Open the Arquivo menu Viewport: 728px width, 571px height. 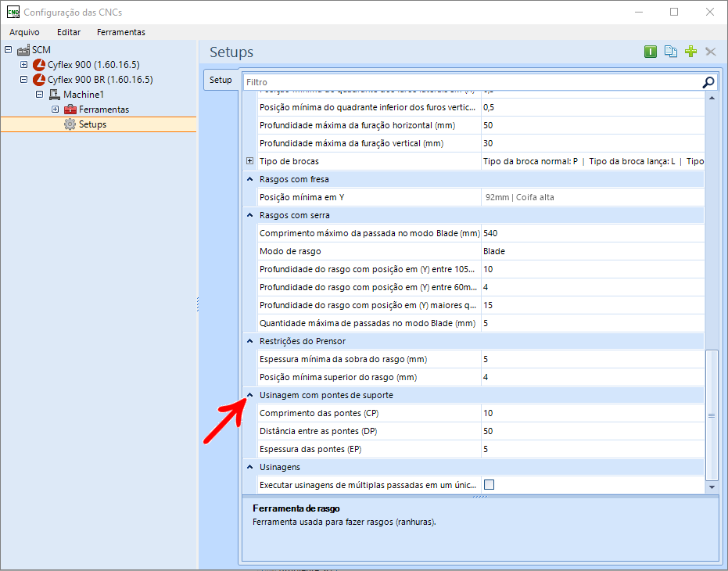(24, 32)
